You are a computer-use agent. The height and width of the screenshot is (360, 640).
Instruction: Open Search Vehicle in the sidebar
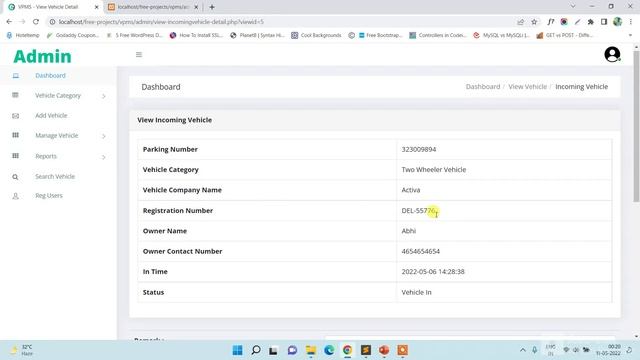(x=55, y=176)
